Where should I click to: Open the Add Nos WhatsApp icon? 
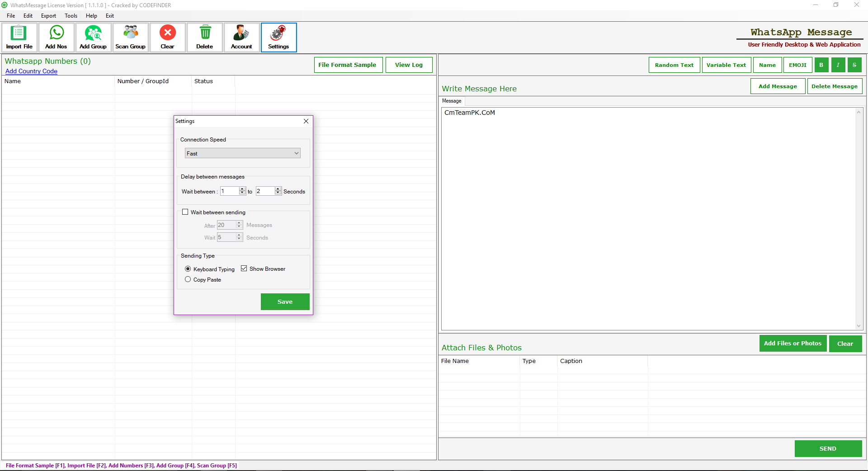pyautogui.click(x=56, y=38)
